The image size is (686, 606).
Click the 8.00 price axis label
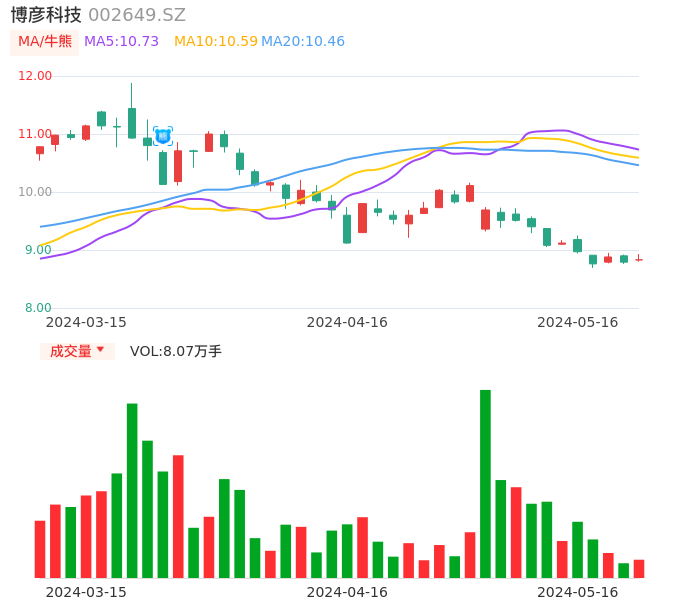[x=38, y=308]
